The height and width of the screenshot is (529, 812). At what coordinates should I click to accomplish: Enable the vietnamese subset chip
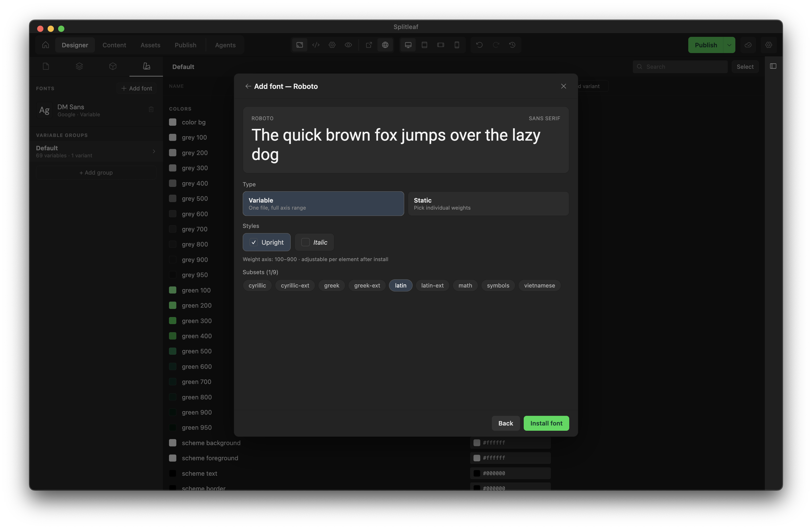tap(539, 285)
